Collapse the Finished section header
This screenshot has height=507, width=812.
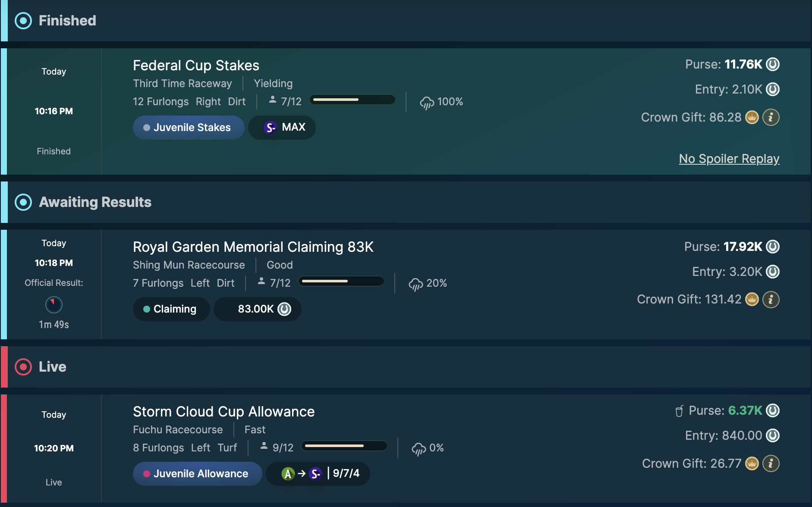click(67, 21)
